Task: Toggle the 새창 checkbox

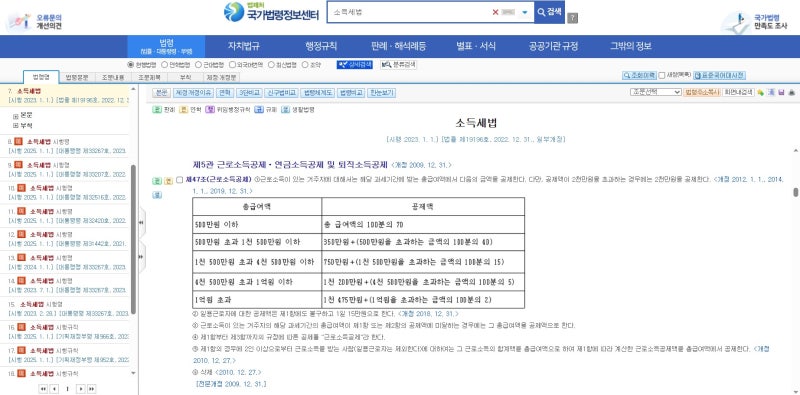Action: 662,76
